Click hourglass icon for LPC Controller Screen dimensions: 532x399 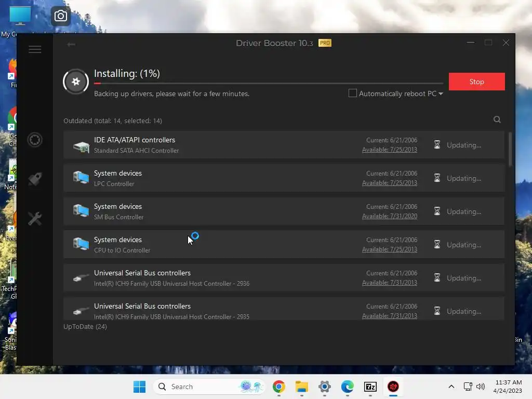(437, 178)
